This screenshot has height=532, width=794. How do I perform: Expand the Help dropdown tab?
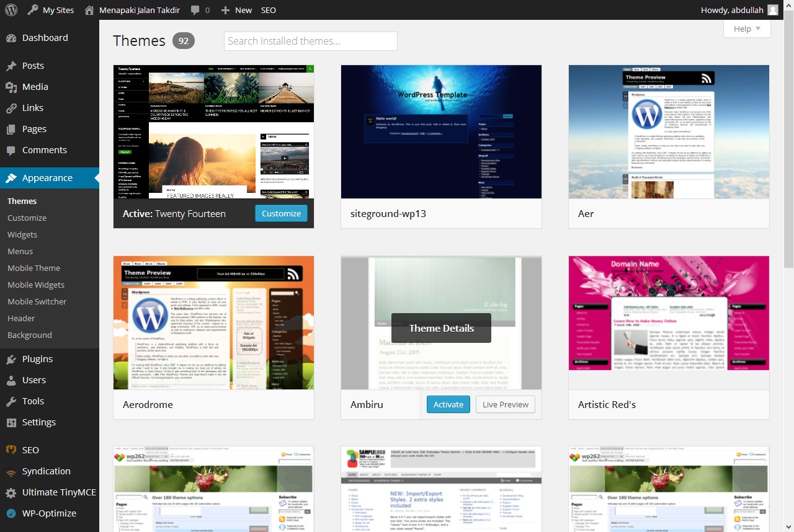(747, 29)
